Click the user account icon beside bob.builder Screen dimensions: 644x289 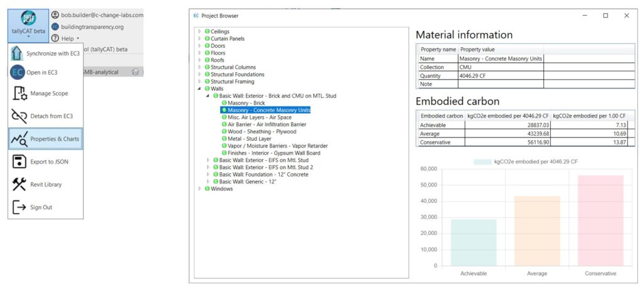point(55,15)
